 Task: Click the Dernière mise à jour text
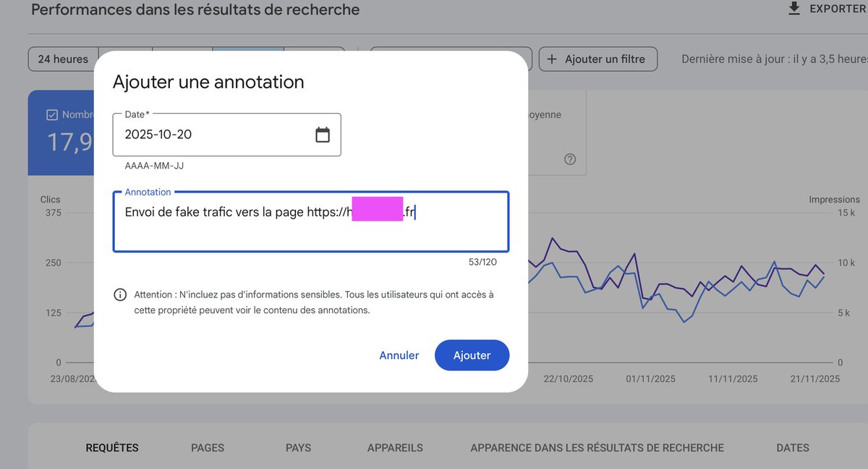[774, 59]
